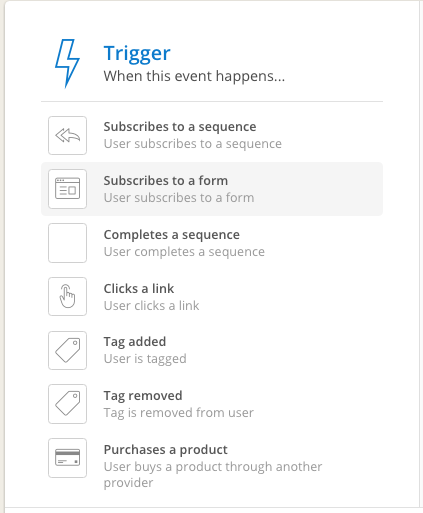The height and width of the screenshot is (513, 423).
Task: Choose Purchases a product trigger
Action: tap(212, 465)
